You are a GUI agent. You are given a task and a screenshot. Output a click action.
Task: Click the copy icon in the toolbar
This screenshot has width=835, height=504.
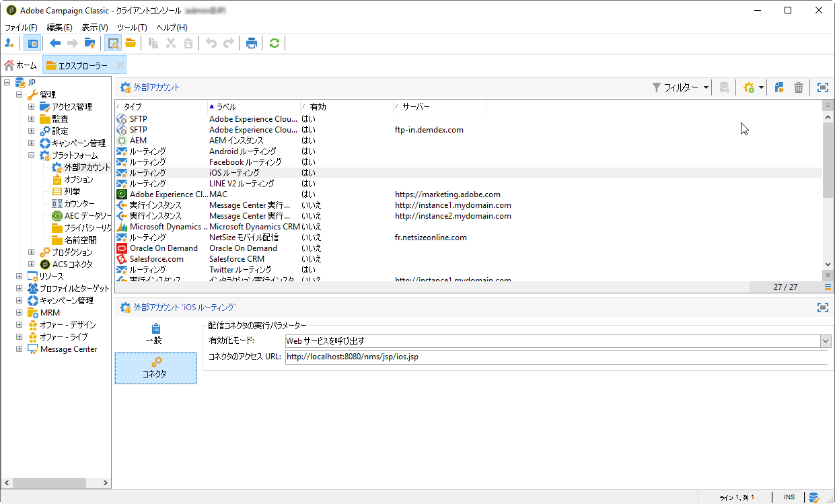click(x=153, y=43)
